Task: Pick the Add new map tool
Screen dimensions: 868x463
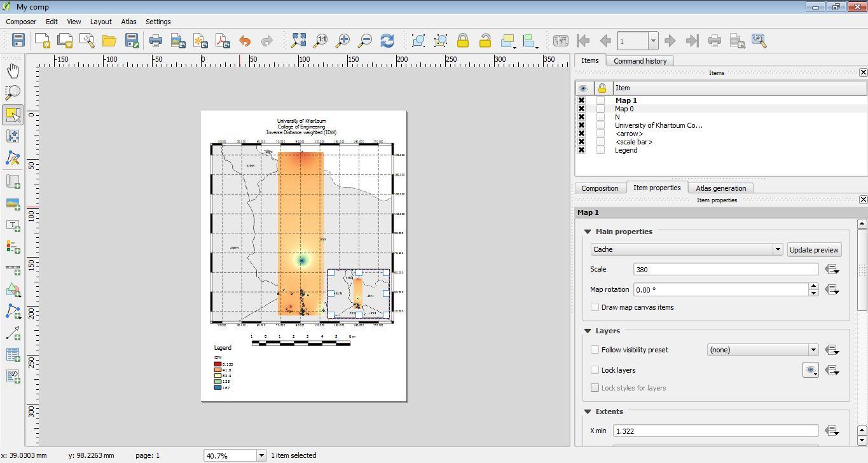Action: click(13, 182)
